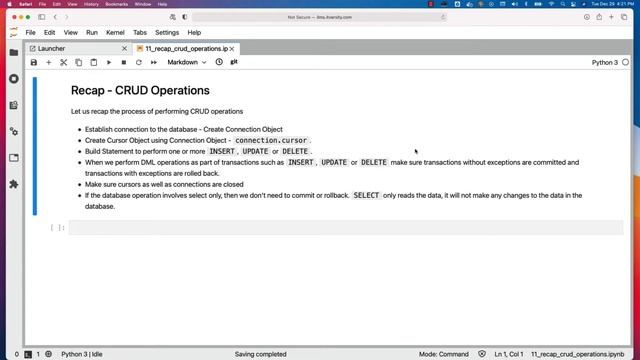The width and height of the screenshot is (640, 360).
Task: Click the Wi-Fi icon in menu bar
Action: click(x=551, y=4)
